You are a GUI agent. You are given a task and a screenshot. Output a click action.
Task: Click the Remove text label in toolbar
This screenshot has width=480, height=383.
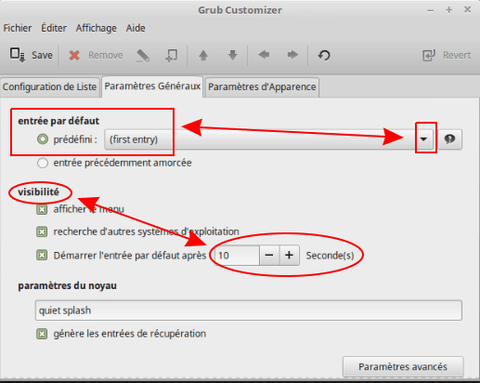point(105,55)
